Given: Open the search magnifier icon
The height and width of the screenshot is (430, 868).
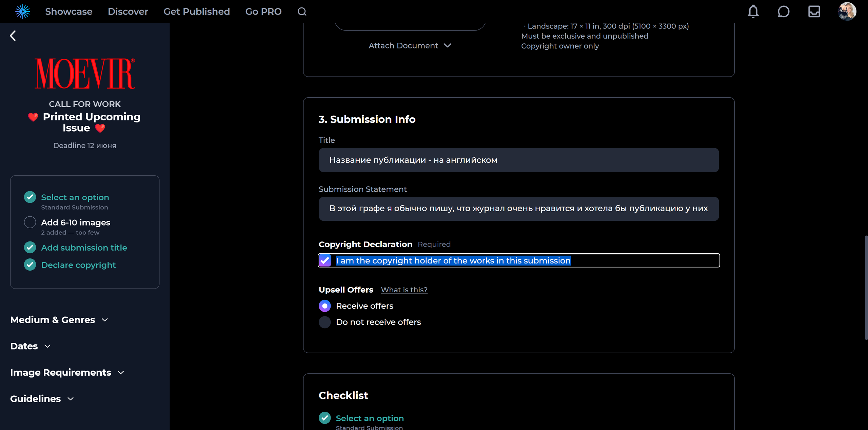Looking at the screenshot, I should [x=302, y=12].
